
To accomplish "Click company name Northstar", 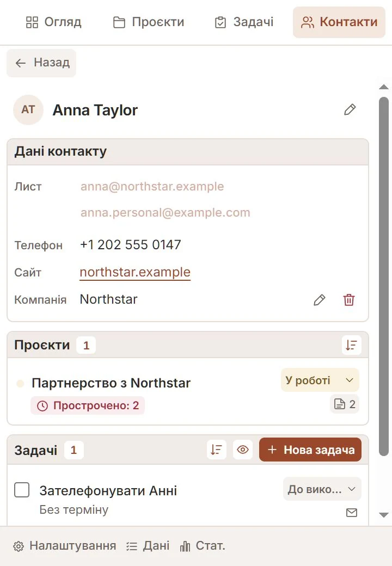I will tap(109, 299).
